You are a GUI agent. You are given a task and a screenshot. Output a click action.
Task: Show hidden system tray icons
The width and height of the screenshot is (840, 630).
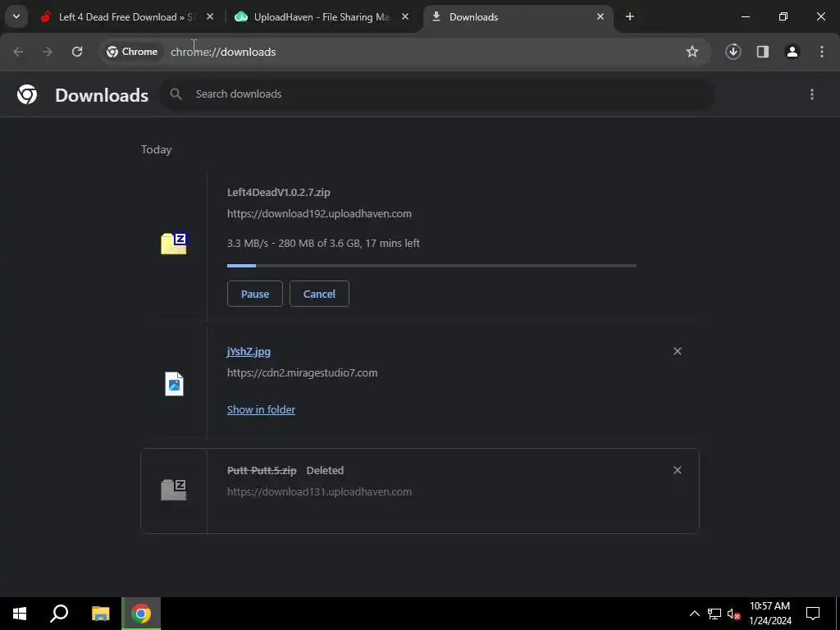(x=694, y=614)
